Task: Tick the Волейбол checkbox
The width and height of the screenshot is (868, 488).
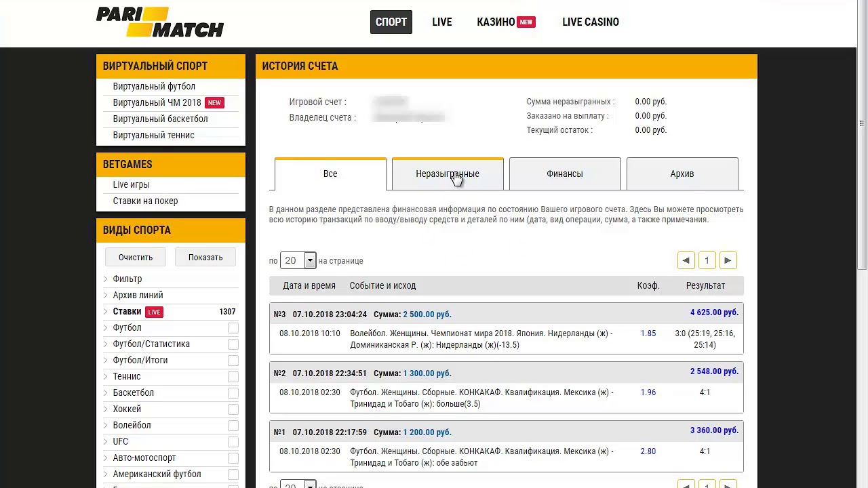Action: pyautogui.click(x=233, y=426)
